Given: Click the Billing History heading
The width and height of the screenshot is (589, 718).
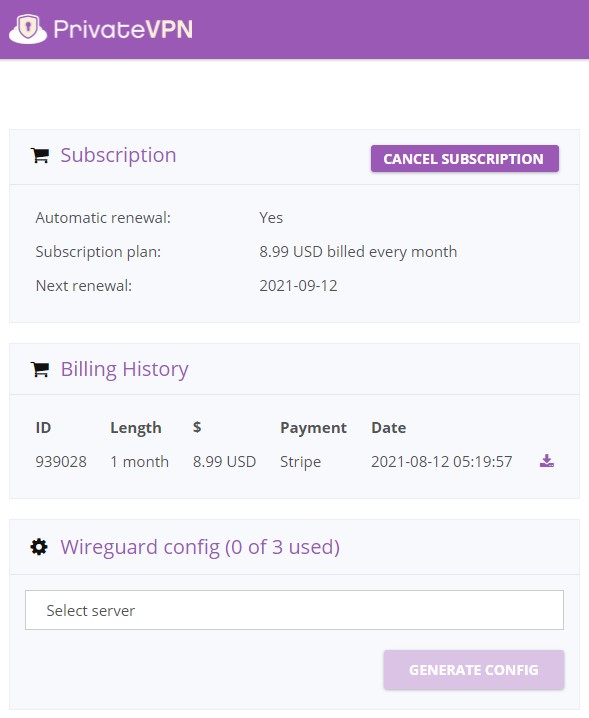Looking at the screenshot, I should click(x=125, y=369).
